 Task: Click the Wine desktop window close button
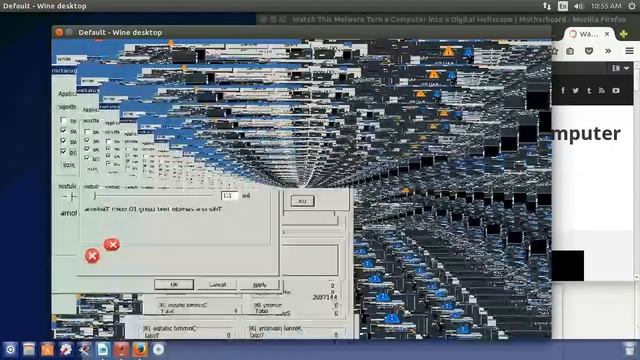pos(59,32)
